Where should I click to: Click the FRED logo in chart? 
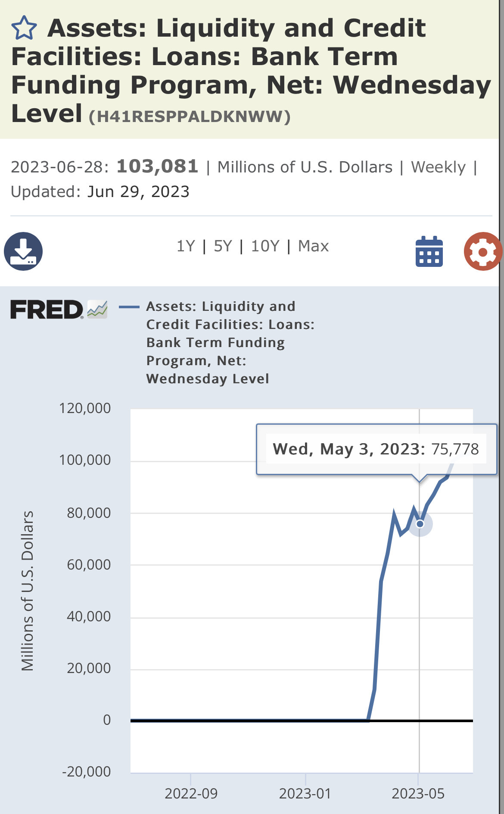[x=47, y=310]
